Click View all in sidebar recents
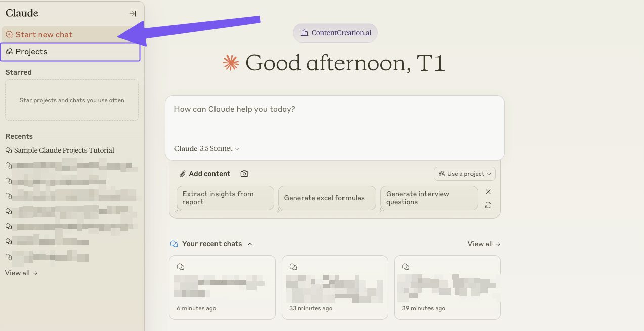 coord(21,273)
